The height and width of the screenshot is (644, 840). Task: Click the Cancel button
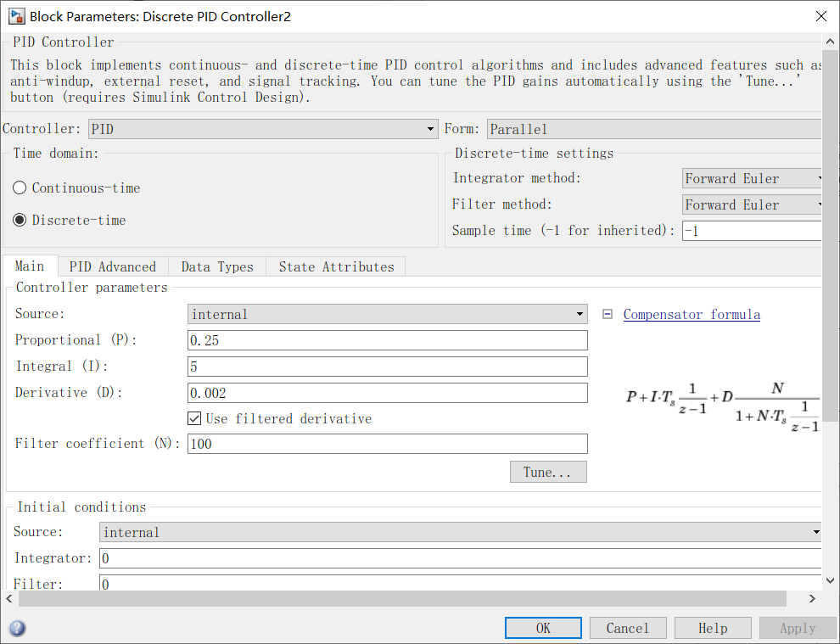pyautogui.click(x=628, y=628)
